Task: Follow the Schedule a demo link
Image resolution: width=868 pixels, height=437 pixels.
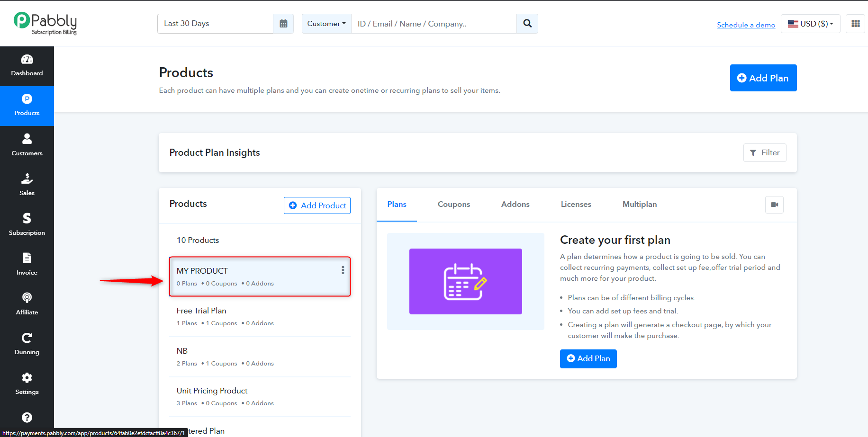Action: 746,25
